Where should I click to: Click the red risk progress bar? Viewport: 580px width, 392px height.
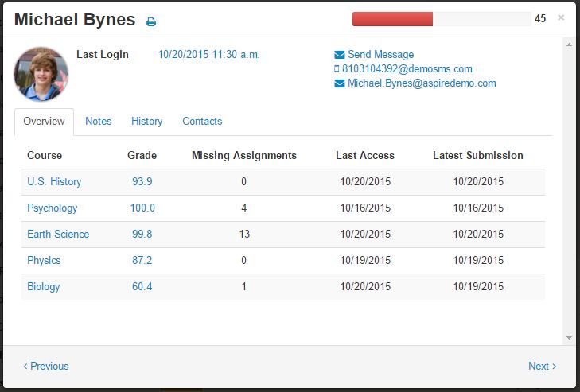click(x=393, y=19)
